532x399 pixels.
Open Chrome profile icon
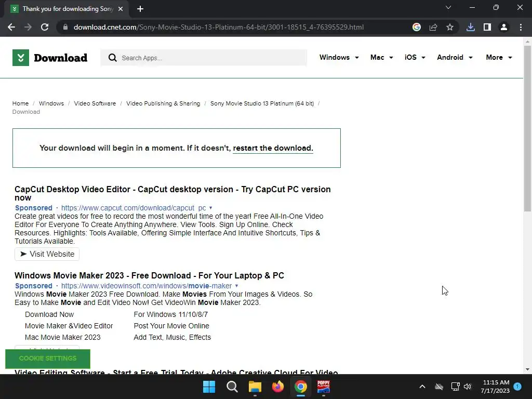pyautogui.click(x=504, y=27)
